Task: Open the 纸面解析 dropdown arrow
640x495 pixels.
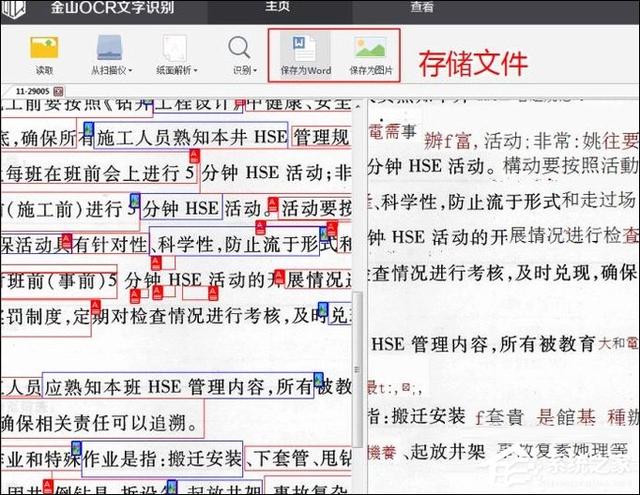Action: [196, 71]
